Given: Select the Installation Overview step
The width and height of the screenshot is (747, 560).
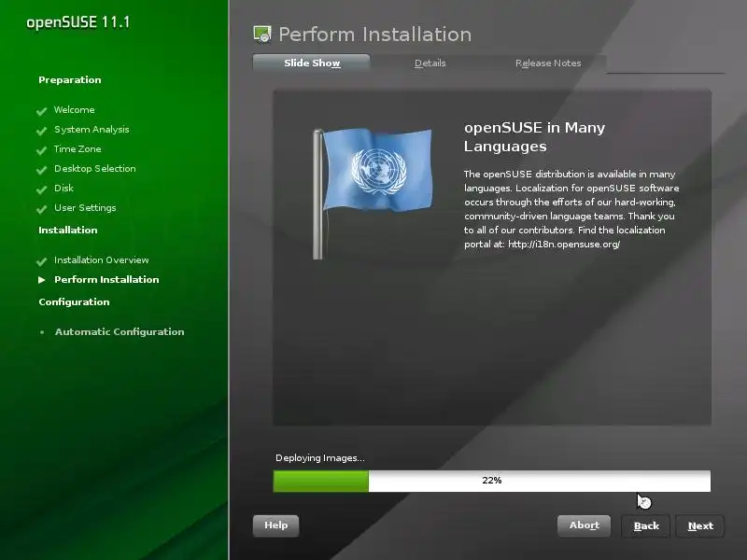Looking at the screenshot, I should pyautogui.click(x=101, y=260).
